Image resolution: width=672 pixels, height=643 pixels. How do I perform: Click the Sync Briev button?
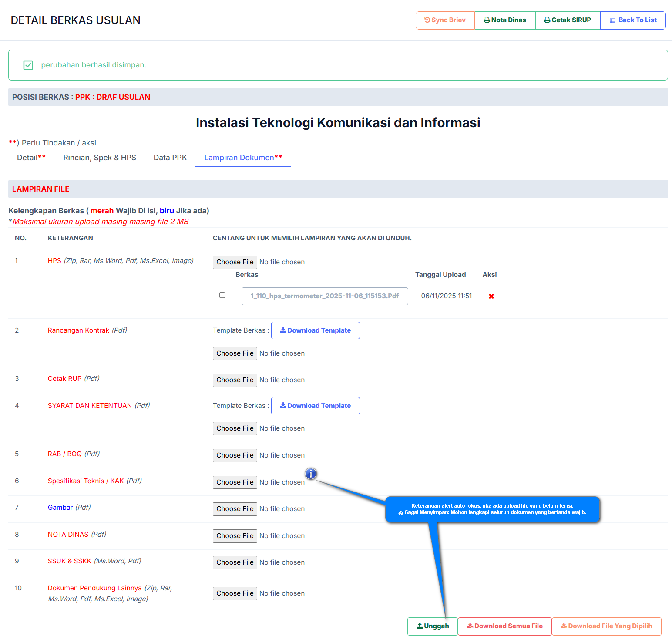click(445, 20)
